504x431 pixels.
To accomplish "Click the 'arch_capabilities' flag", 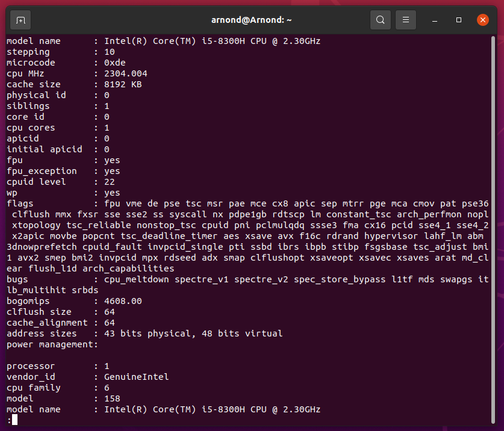I will [x=128, y=268].
